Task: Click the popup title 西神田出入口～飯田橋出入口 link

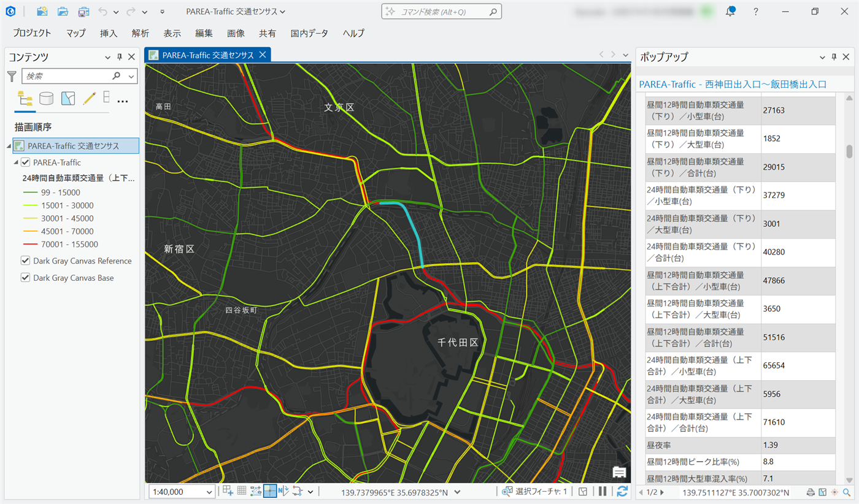Action: point(733,84)
